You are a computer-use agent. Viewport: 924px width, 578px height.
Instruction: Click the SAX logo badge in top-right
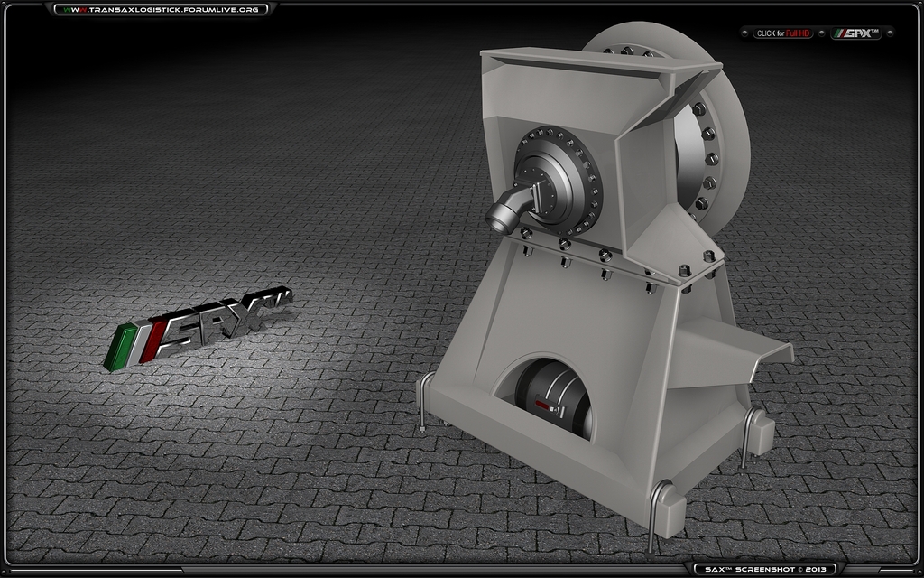(x=855, y=33)
